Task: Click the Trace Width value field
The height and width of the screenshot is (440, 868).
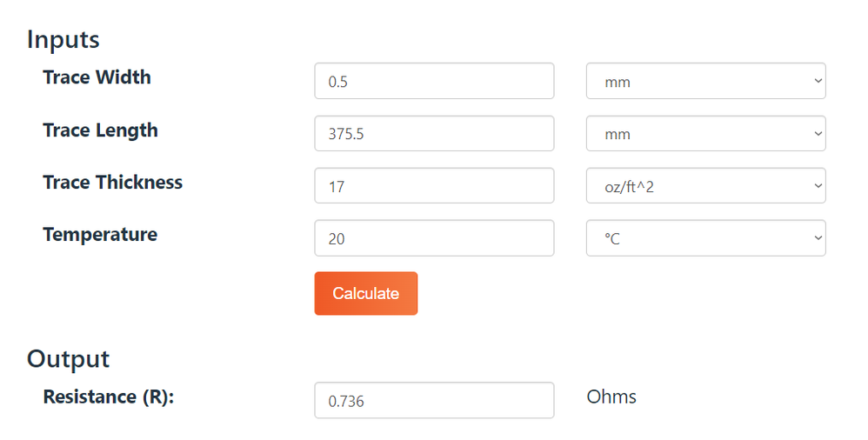Action: pos(433,81)
